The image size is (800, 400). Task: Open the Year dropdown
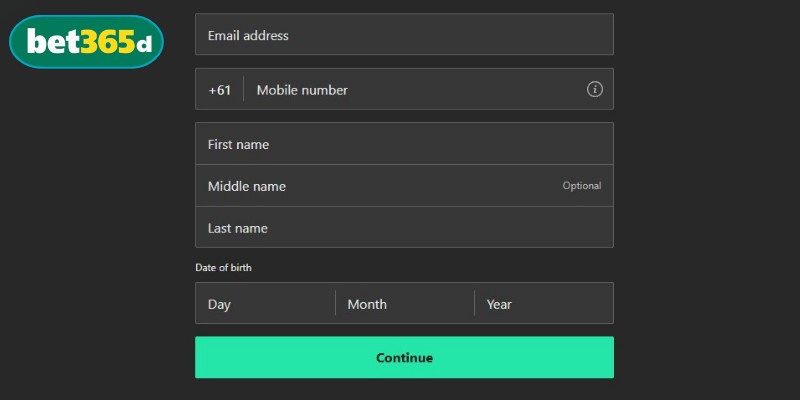[543, 304]
